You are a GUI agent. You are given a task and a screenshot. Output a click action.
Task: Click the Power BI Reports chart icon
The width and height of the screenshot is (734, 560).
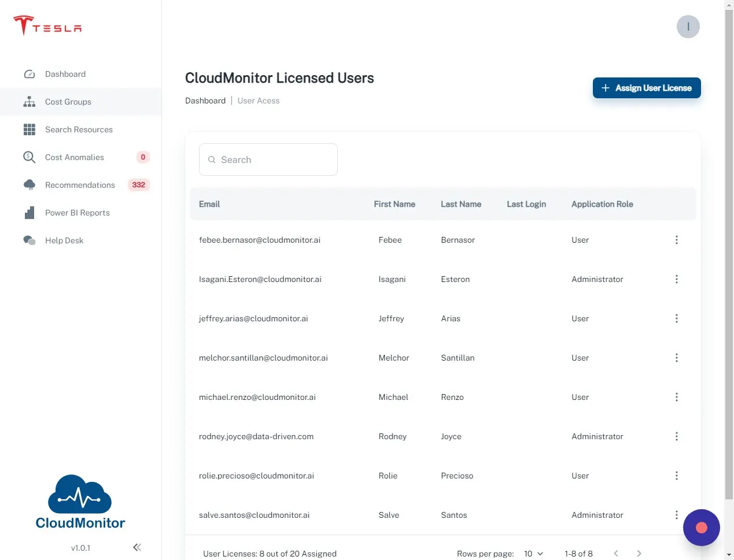29,213
